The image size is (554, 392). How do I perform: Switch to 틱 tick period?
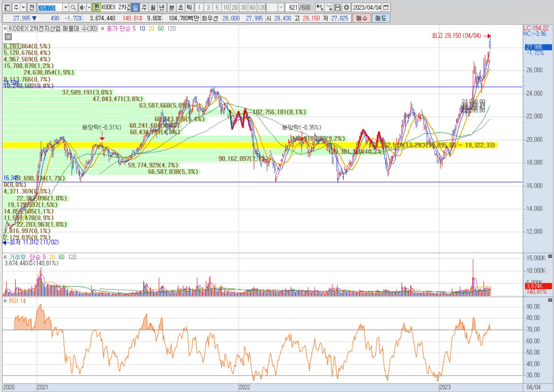click(x=189, y=7)
